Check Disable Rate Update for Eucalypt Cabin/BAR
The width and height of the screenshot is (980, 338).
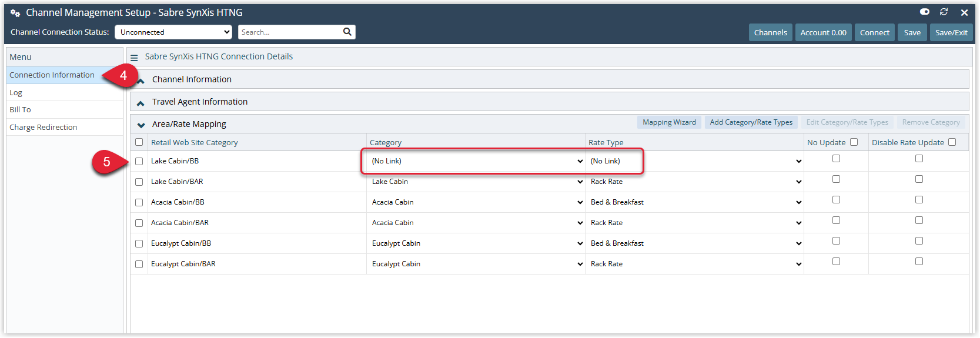point(919,262)
